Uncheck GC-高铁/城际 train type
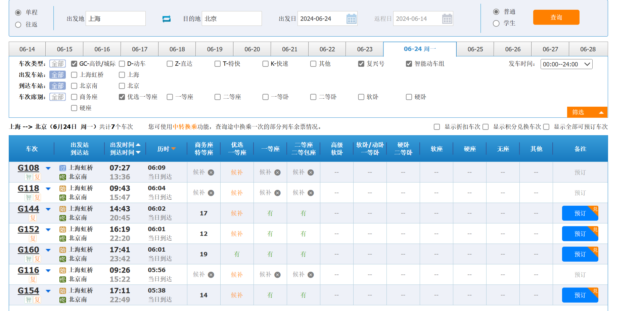The image size is (644, 311). coord(74,64)
